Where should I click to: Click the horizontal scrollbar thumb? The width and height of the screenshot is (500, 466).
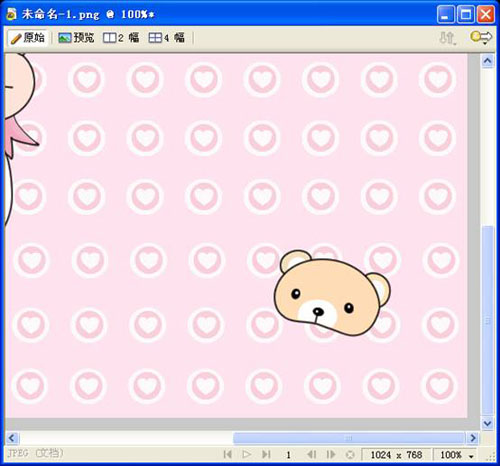[349, 438]
